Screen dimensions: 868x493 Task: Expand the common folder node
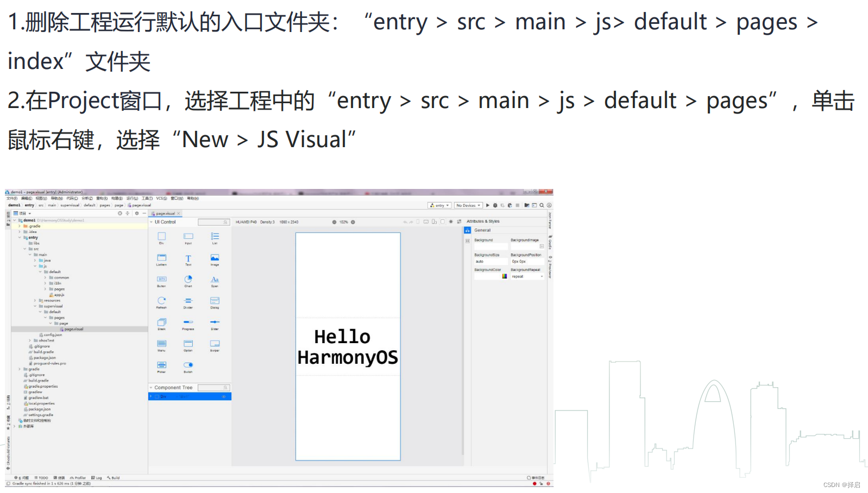46,277
